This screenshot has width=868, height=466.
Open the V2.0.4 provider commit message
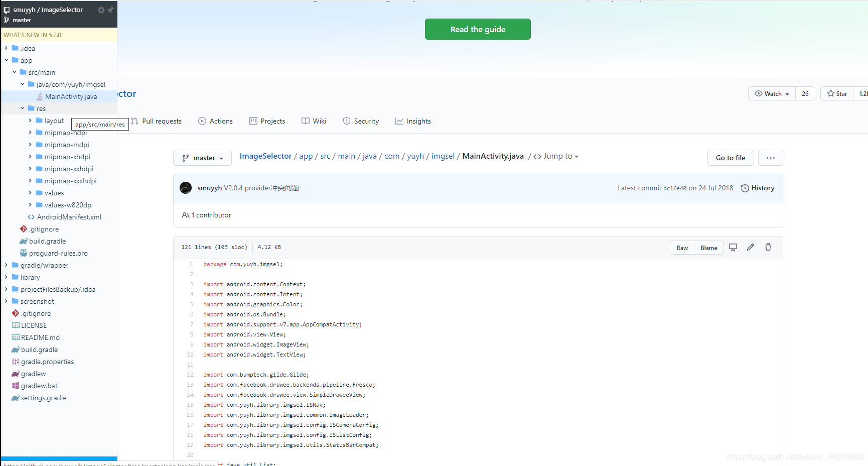point(261,188)
